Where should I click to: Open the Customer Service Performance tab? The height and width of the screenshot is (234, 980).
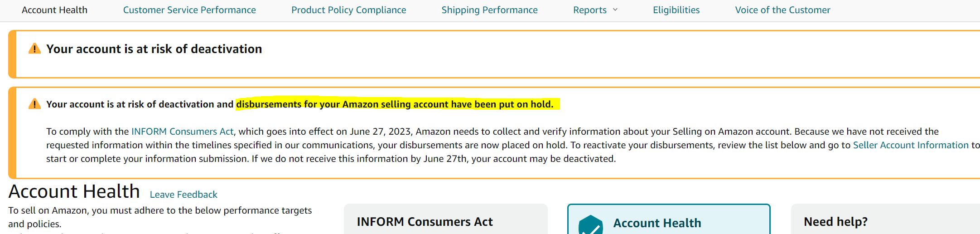(x=189, y=10)
